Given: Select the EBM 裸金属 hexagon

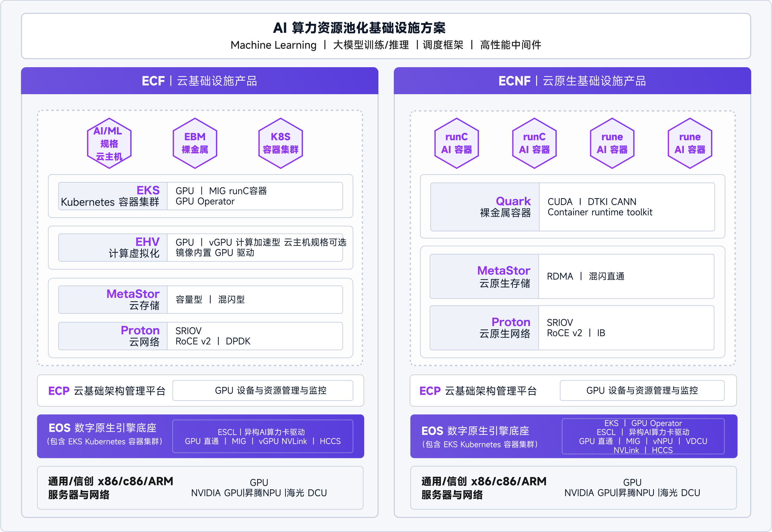Looking at the screenshot, I should (195, 143).
